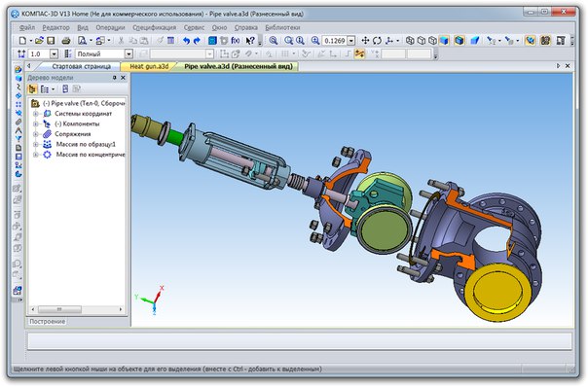
Task: Toggle wireframe display mode
Action: pos(410,41)
